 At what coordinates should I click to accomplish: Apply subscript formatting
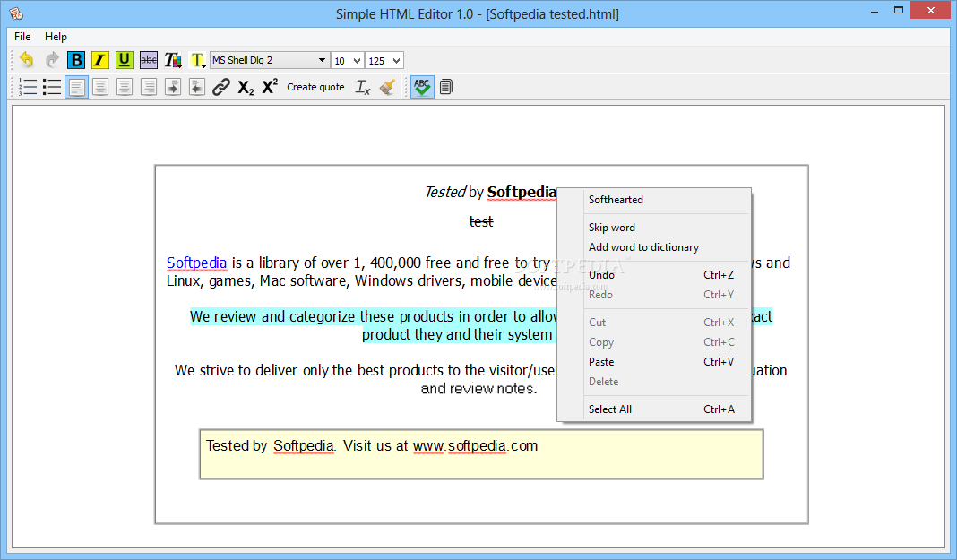point(246,87)
